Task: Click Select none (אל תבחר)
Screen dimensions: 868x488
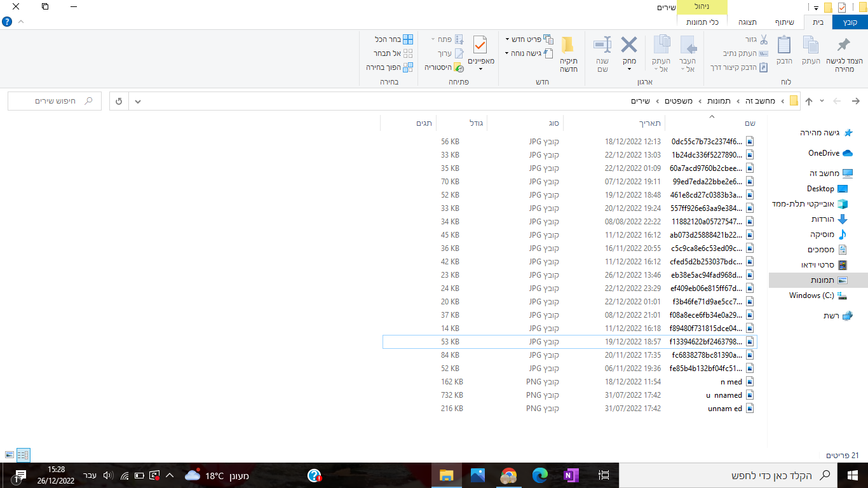Action: coord(393,53)
